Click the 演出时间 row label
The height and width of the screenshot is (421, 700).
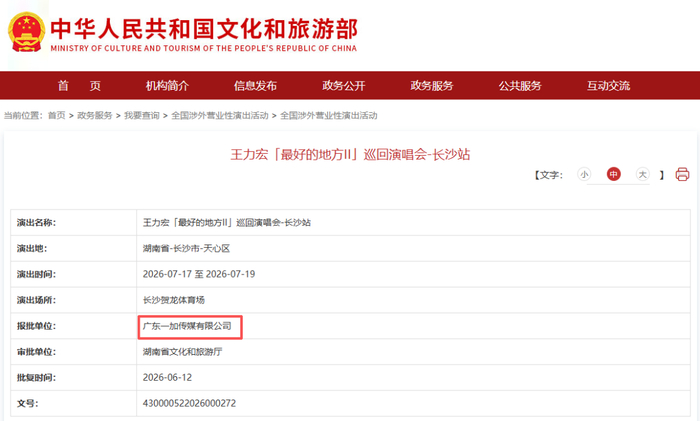click(x=36, y=274)
